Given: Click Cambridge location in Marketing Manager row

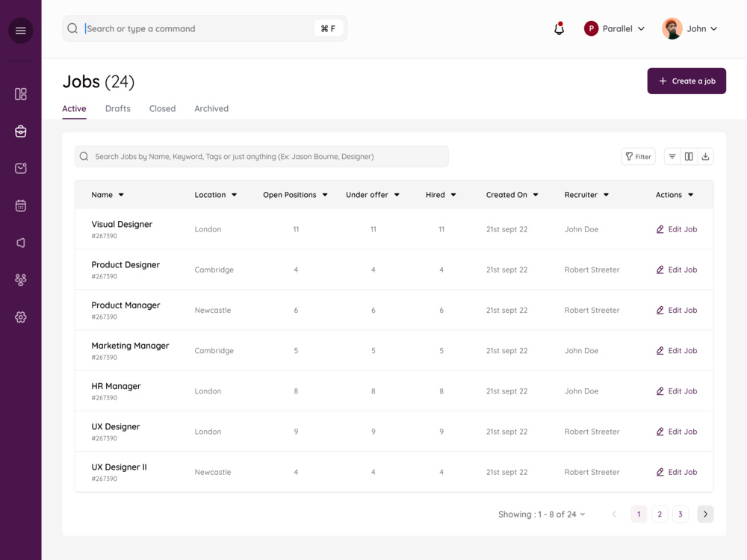Looking at the screenshot, I should (214, 350).
